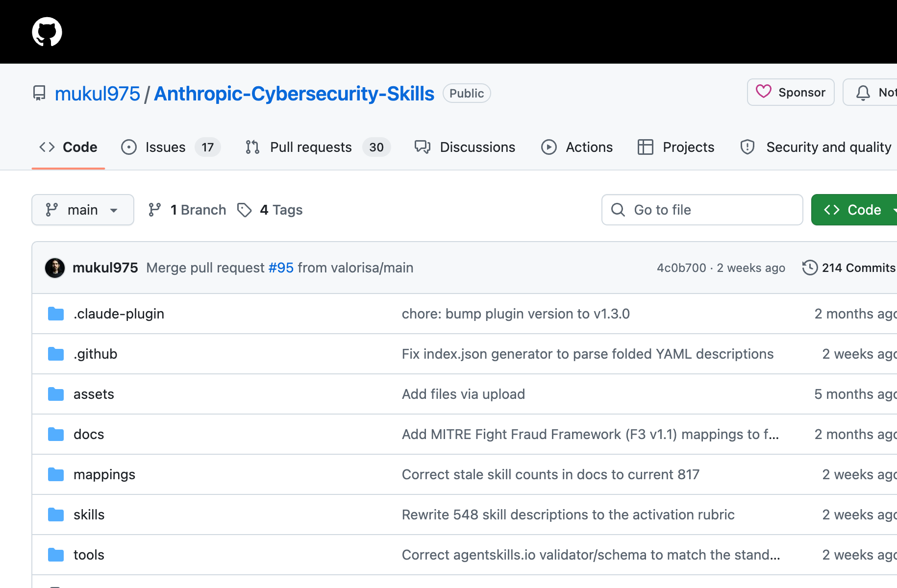
Task: Click folder icon for .claude-plugin
Action: pyautogui.click(x=56, y=314)
